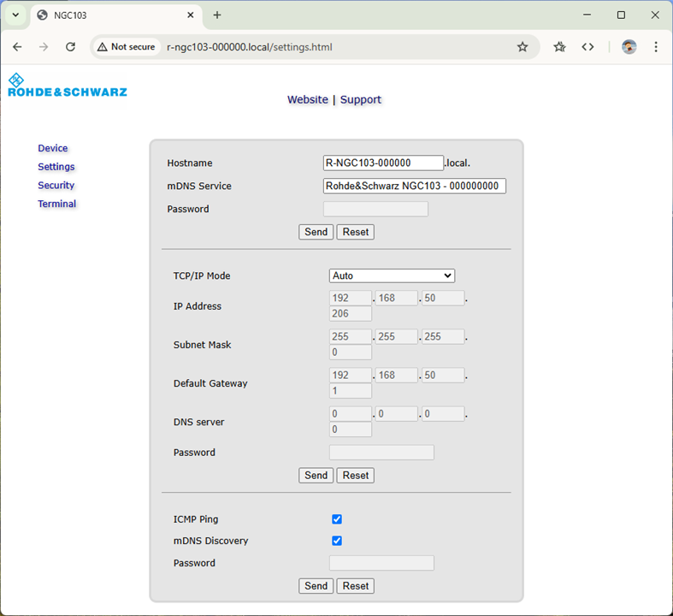Open the Device page in sidebar
The width and height of the screenshot is (673, 616).
coord(53,149)
